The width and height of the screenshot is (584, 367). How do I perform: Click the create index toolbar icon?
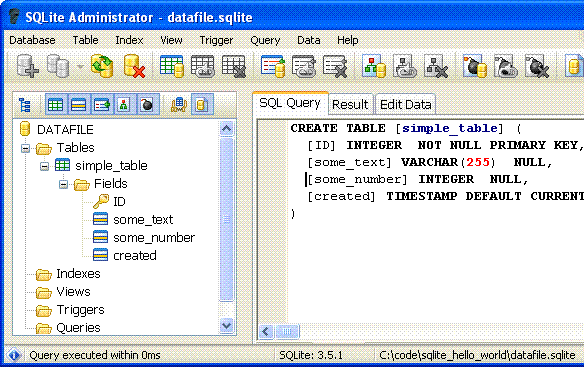coord(273,66)
